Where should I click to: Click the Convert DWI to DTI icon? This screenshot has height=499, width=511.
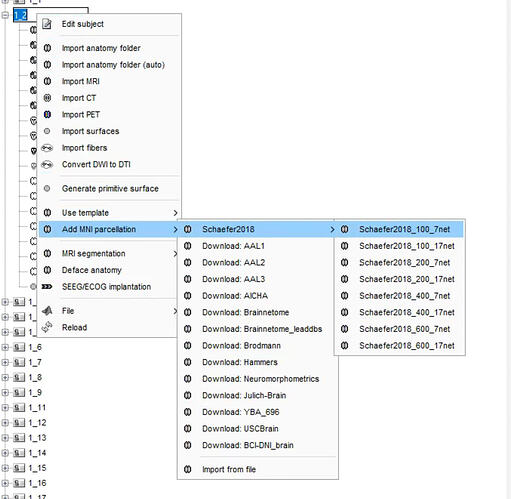(x=47, y=165)
